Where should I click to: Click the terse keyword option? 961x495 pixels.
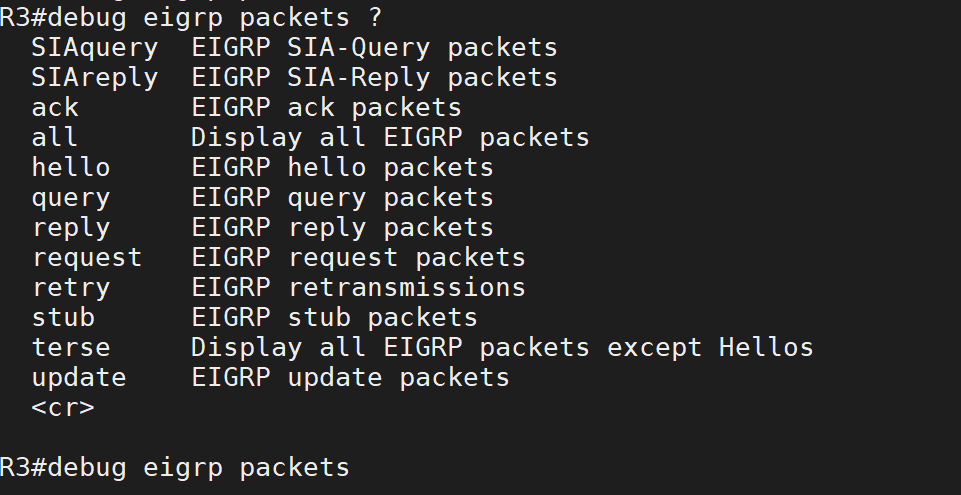[71, 347]
